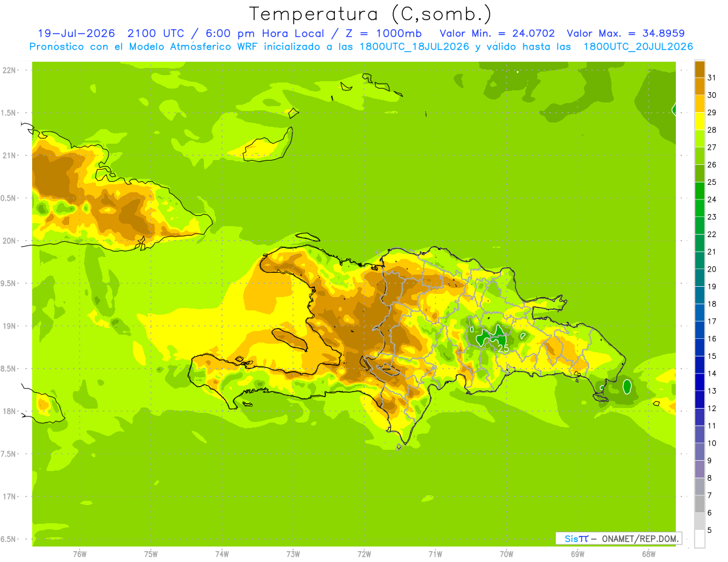Click legend band between 25 and 26
The image size is (728, 562).
click(x=699, y=173)
